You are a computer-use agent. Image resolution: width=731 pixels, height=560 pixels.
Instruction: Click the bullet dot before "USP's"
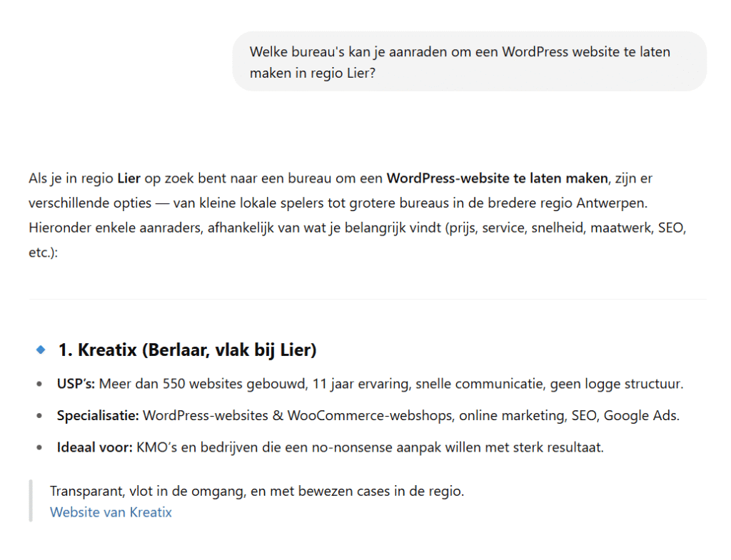point(40,385)
